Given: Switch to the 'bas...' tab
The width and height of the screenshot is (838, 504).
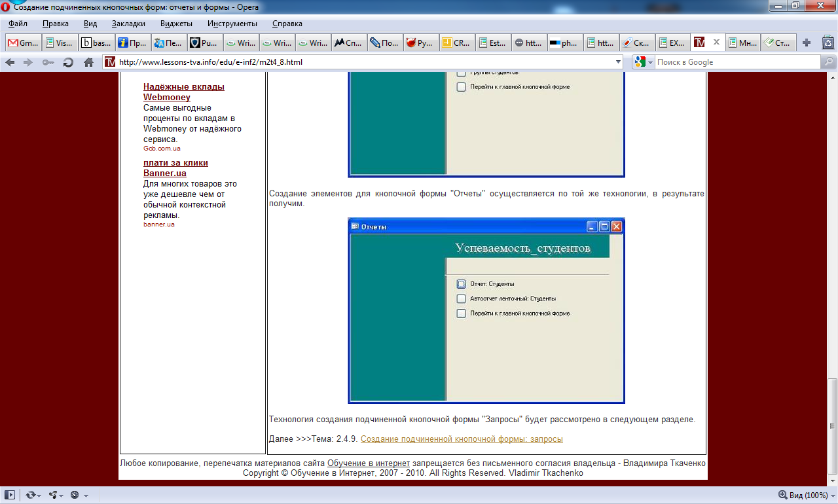Looking at the screenshot, I should (96, 43).
